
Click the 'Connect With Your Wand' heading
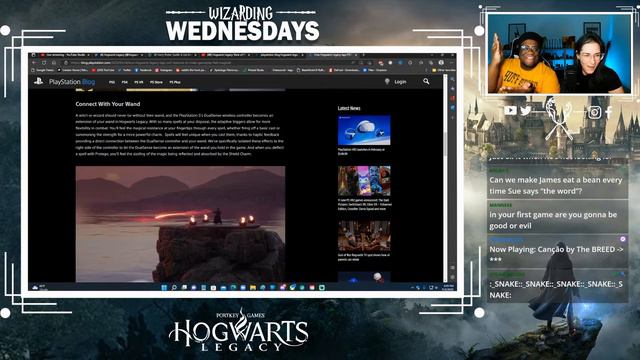point(108,104)
